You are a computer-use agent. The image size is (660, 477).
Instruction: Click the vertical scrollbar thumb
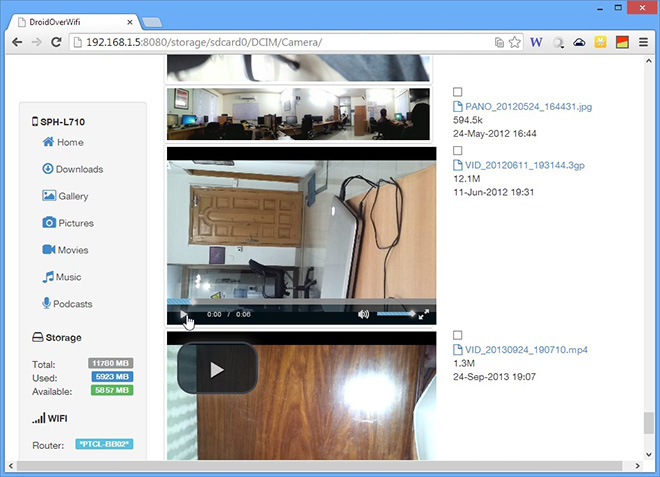649,423
